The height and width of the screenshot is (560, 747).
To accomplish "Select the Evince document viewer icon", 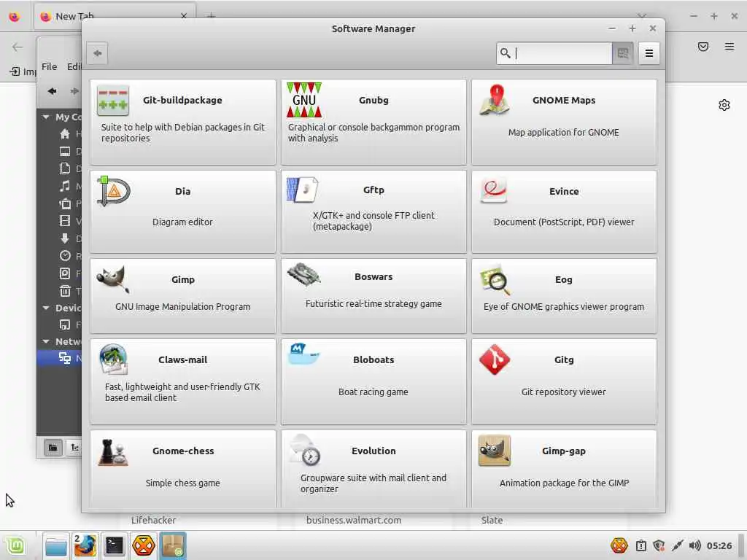I will 494,191.
